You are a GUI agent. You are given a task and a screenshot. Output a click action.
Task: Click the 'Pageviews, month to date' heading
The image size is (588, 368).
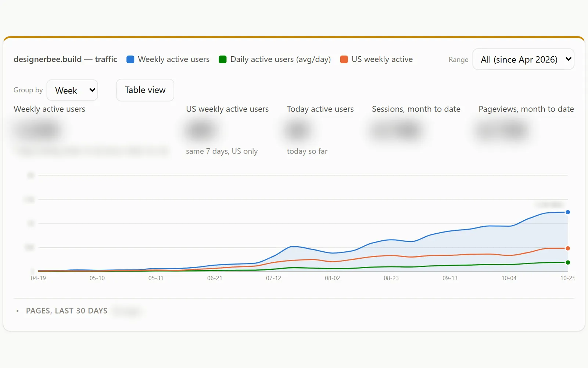[526, 109]
